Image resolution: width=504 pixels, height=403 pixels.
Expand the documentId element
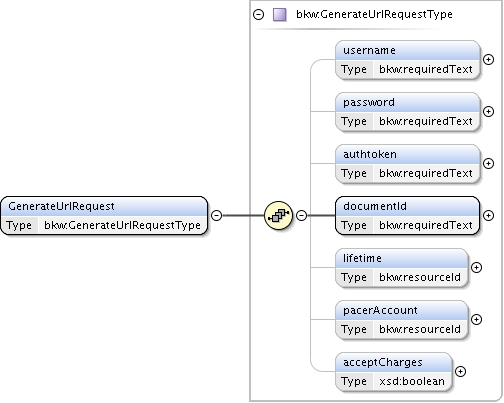coord(488,215)
